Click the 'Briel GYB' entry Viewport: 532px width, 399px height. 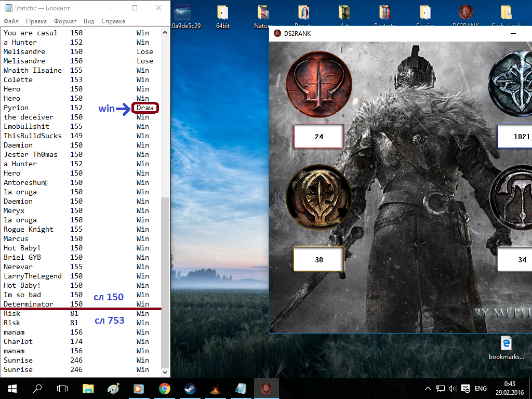pyautogui.click(x=22, y=258)
